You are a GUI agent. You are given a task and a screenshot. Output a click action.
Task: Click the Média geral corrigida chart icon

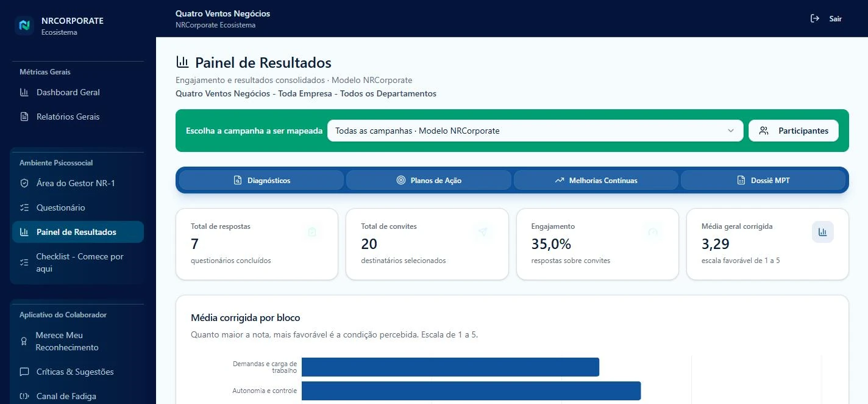pos(823,232)
